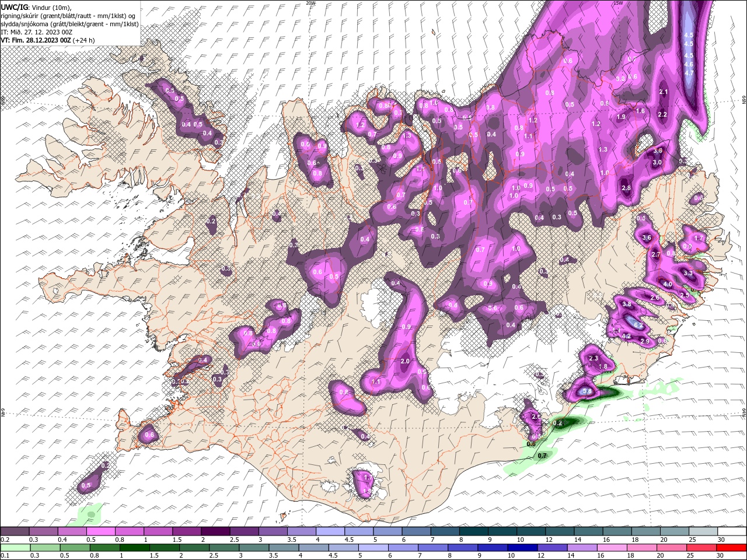Click the 4.6 value in the northeast offshore band
This screenshot has height=560, width=747.
(x=689, y=64)
